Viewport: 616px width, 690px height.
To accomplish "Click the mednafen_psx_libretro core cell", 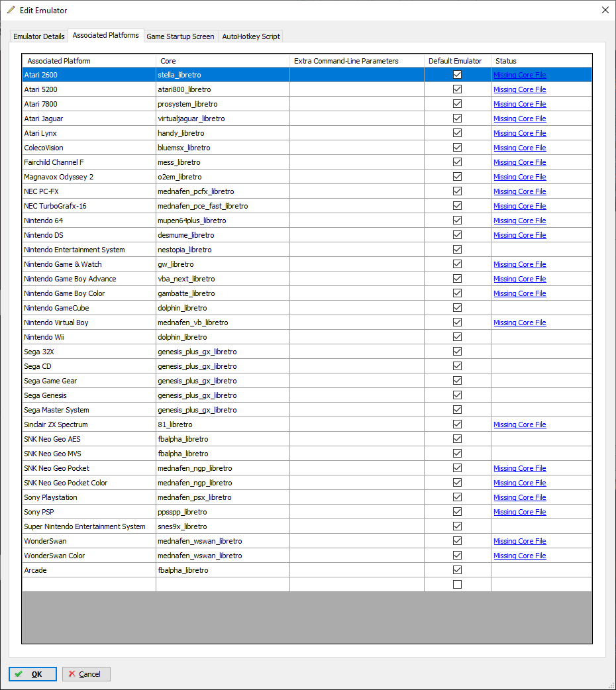I will click(223, 497).
